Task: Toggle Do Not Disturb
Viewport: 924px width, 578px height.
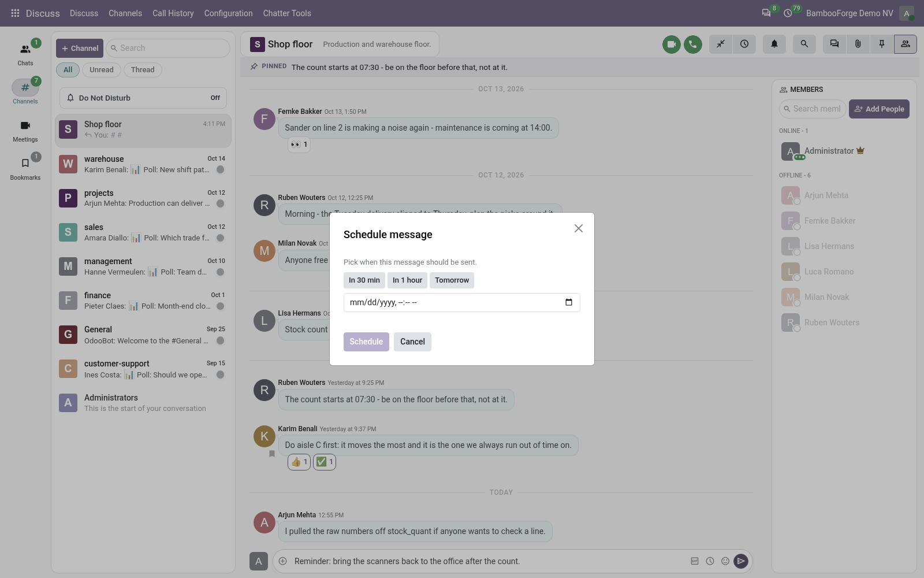Action: 143,98
